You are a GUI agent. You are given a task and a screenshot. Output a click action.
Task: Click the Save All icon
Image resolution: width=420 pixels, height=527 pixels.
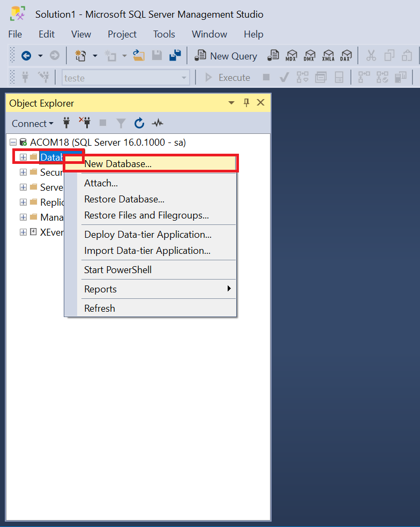click(x=175, y=56)
